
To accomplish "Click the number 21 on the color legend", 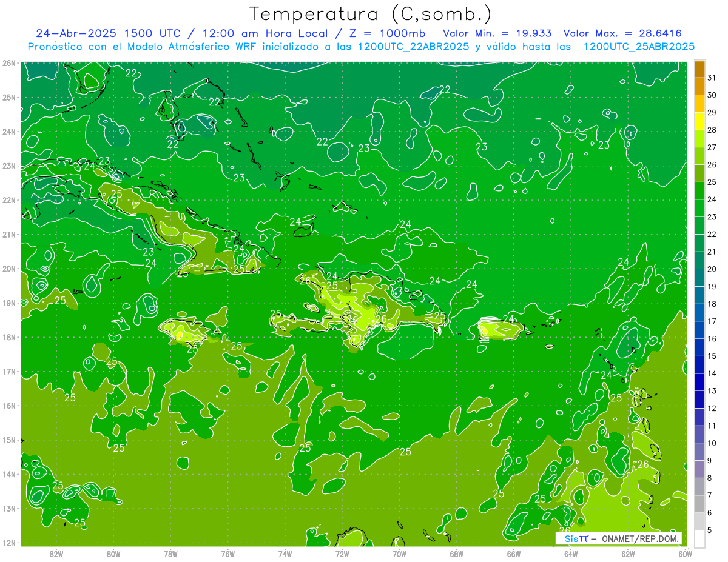I will coord(712,252).
